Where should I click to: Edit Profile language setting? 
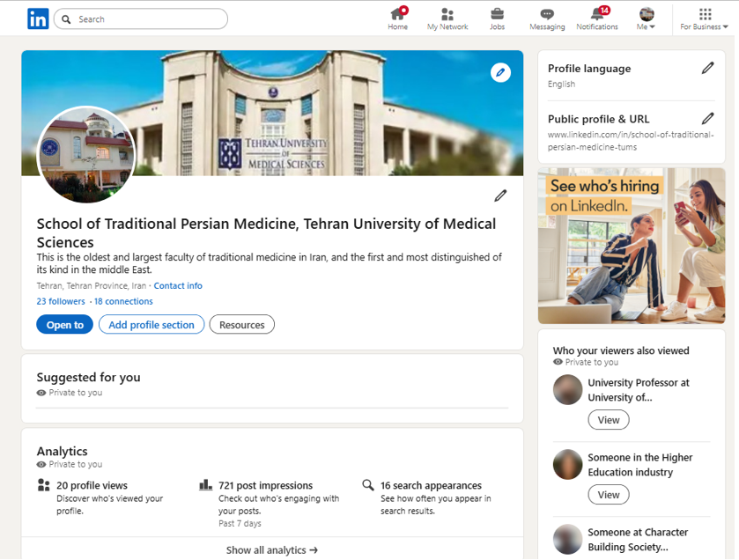point(707,68)
